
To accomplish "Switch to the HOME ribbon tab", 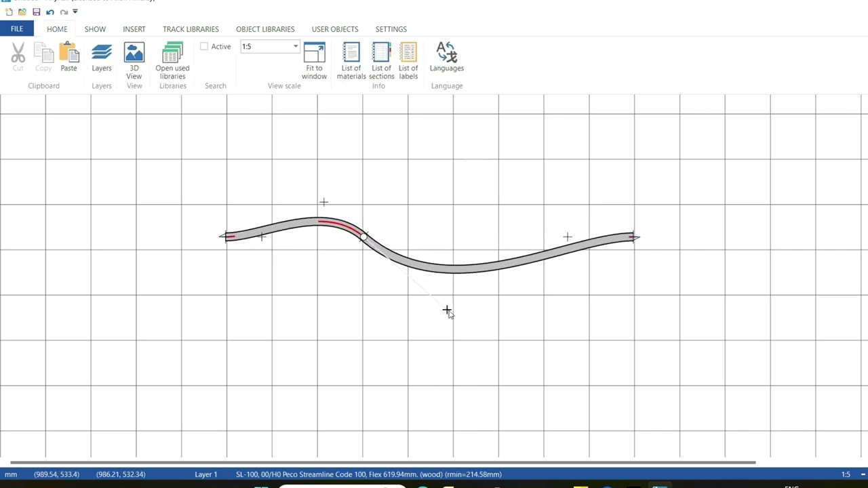I will (57, 29).
